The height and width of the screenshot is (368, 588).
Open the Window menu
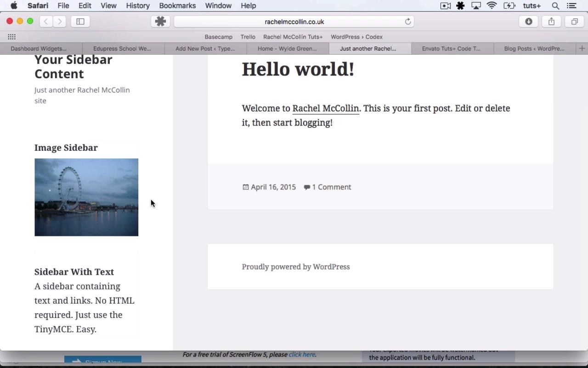tap(218, 6)
